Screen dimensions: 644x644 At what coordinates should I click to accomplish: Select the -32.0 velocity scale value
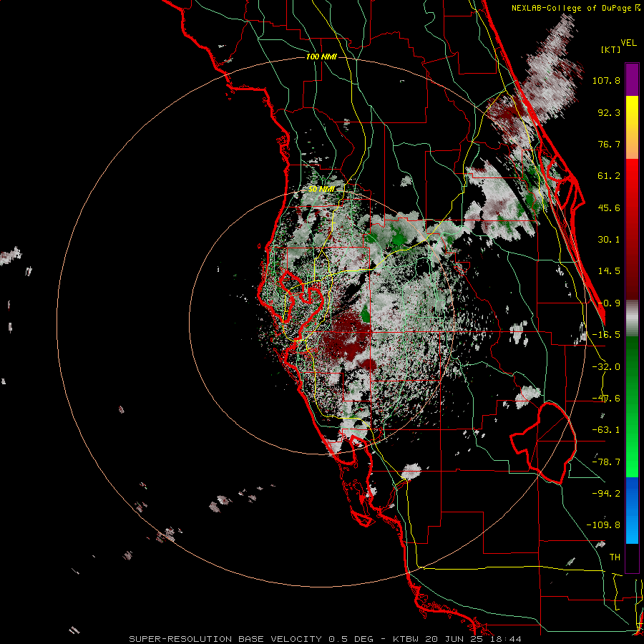click(x=606, y=367)
